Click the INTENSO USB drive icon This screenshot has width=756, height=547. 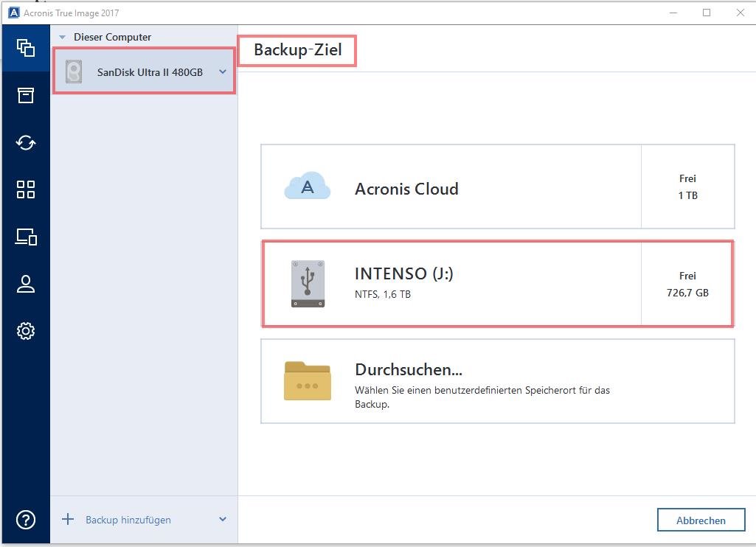tap(308, 284)
